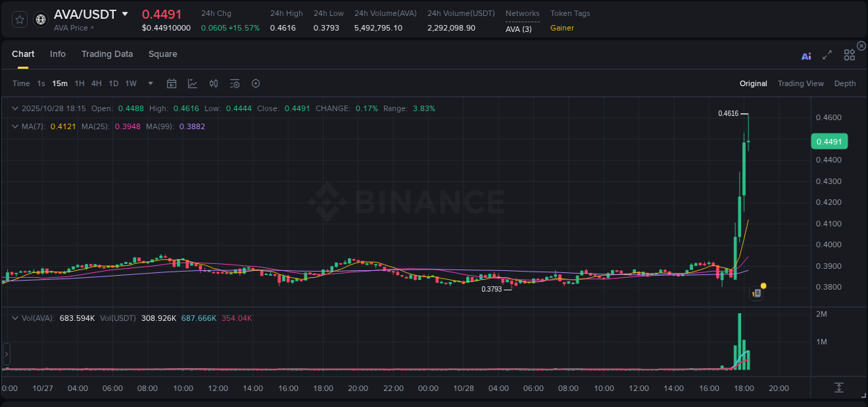Collapse the Vol indicator panel chevron
The height and width of the screenshot is (407, 868).
click(15, 317)
